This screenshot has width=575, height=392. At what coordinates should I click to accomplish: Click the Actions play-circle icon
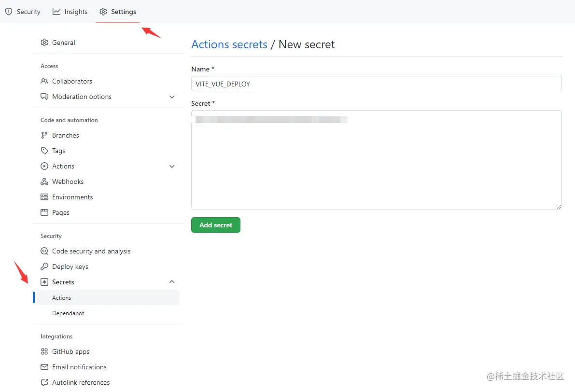click(44, 166)
